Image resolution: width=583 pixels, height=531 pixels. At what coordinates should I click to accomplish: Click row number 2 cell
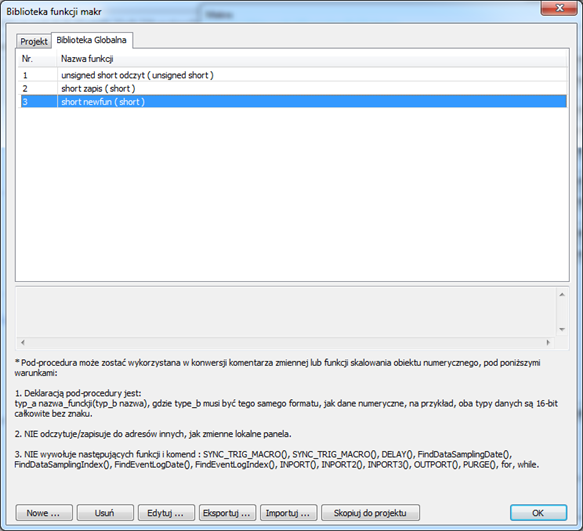39,88
